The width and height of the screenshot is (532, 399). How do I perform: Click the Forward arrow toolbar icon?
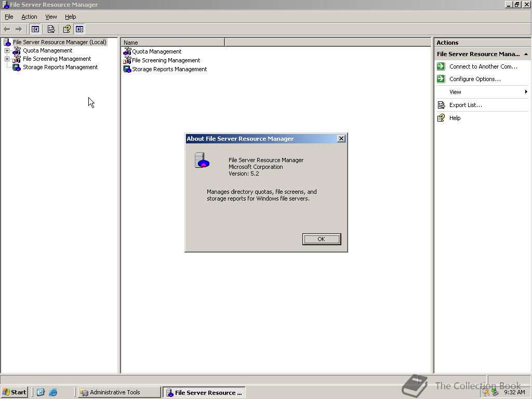[x=19, y=29]
